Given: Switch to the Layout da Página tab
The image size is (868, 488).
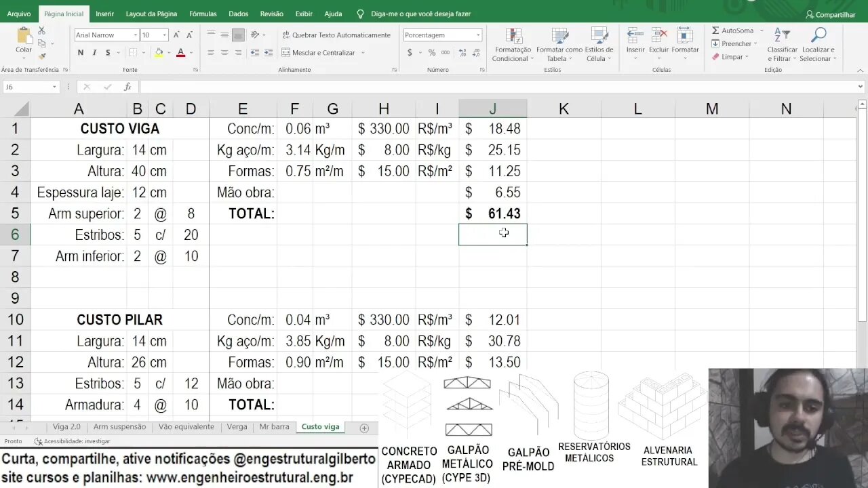Looking at the screenshot, I should 151,14.
